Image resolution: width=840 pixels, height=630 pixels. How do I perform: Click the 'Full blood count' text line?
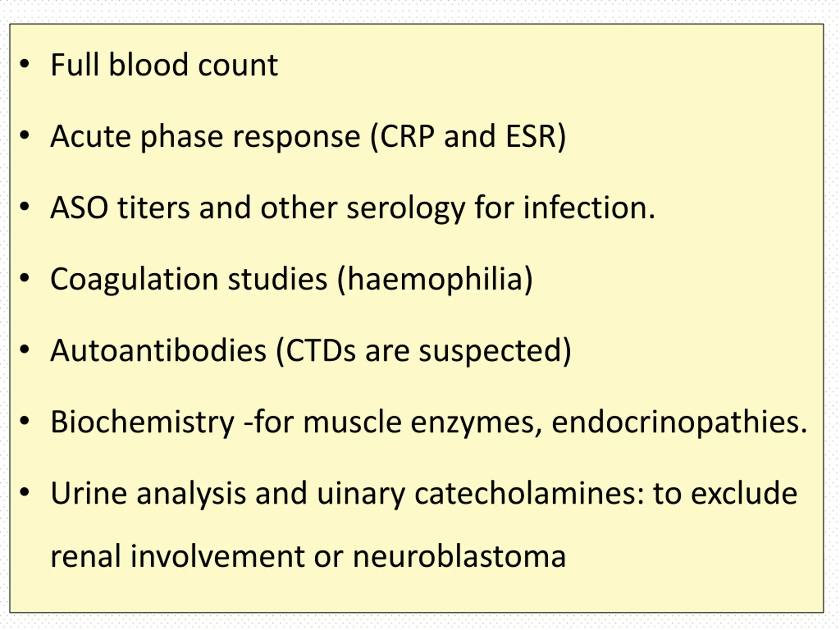pyautogui.click(x=164, y=65)
